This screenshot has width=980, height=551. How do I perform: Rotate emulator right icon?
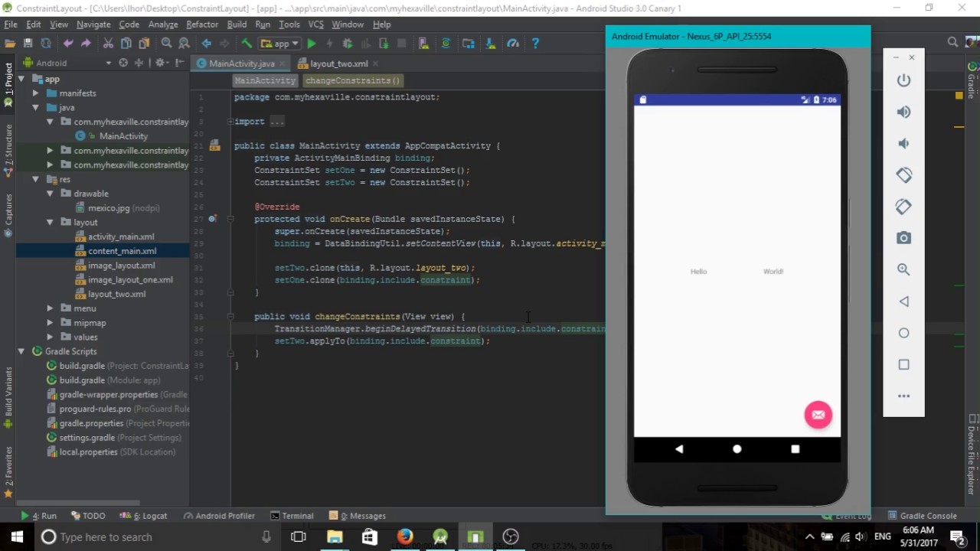(903, 207)
